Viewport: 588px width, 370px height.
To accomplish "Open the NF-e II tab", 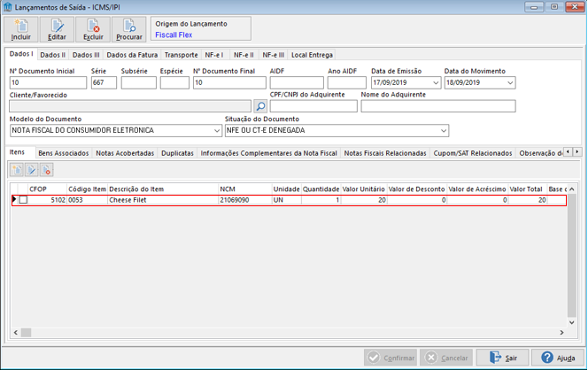I will pos(244,55).
